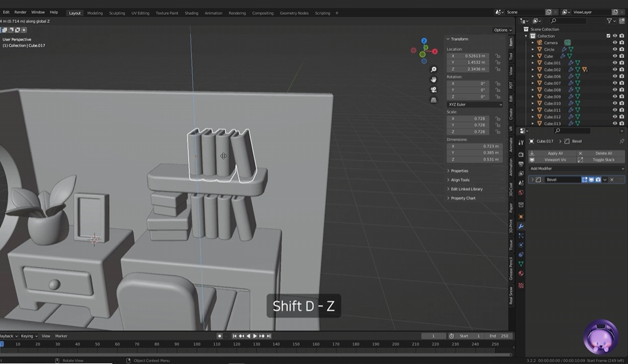Toggle auto keying record button
Image resolution: width=628 pixels, height=364 pixels.
219,336
